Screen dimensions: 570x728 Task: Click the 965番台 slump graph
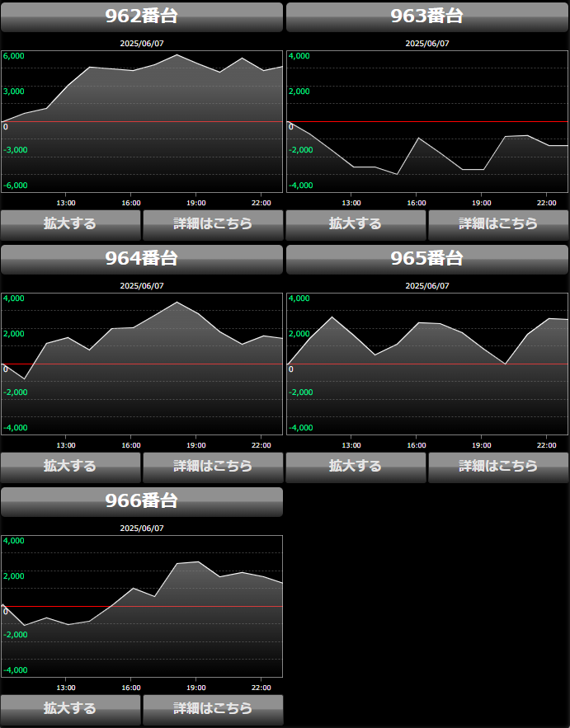point(427,364)
